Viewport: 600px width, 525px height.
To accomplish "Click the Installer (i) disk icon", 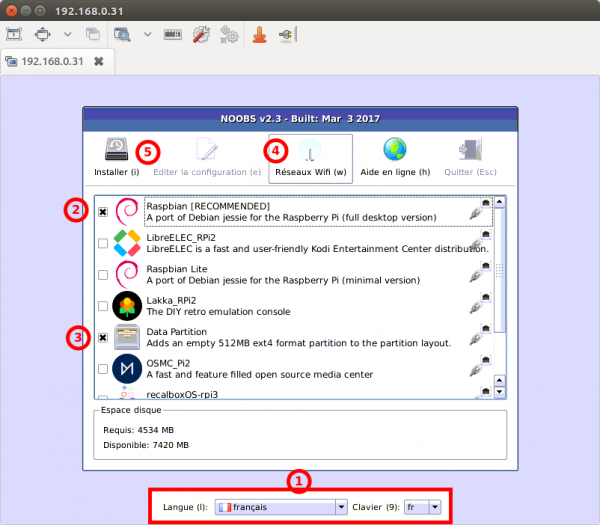I will click(x=116, y=152).
